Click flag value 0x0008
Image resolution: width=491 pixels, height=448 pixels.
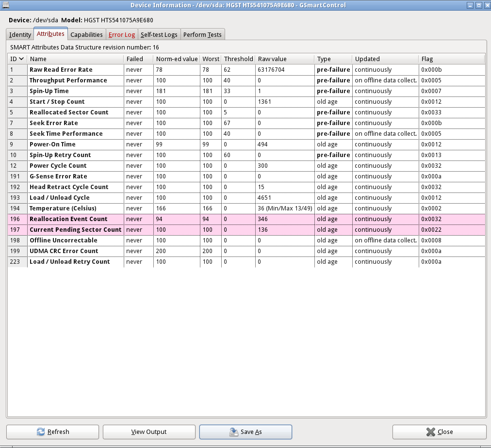click(x=431, y=240)
